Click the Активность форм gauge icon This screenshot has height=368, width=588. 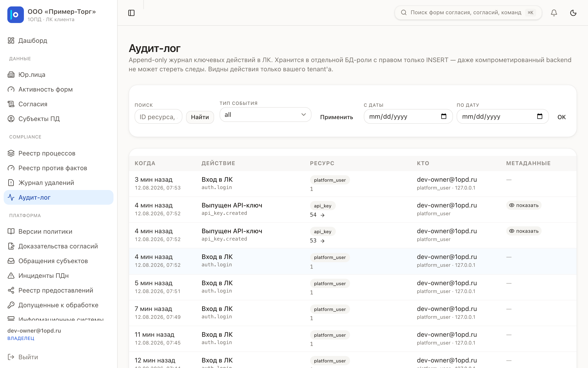pyautogui.click(x=11, y=89)
